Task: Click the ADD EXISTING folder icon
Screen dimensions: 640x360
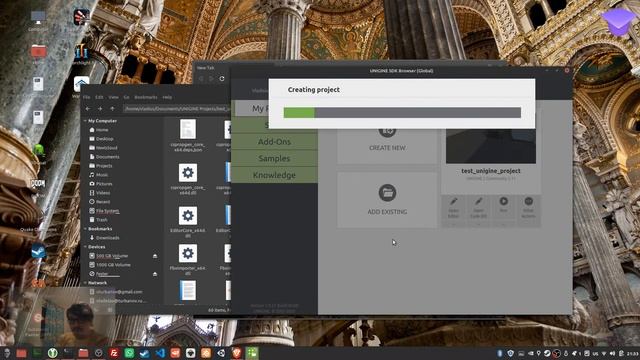Action: click(x=387, y=193)
